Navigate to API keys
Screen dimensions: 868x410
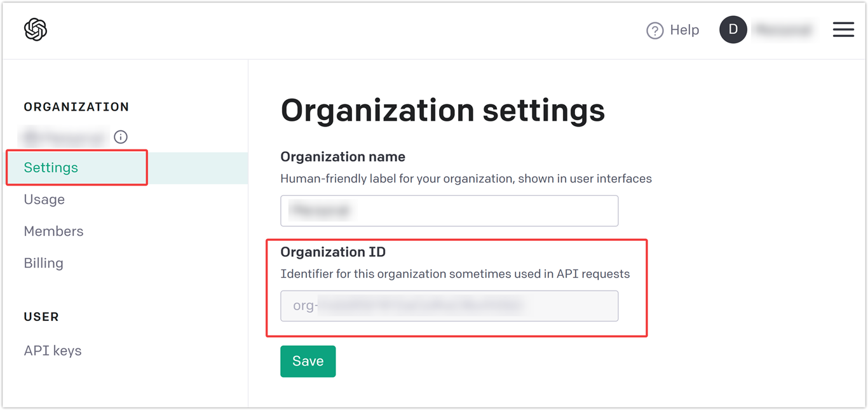tap(53, 350)
